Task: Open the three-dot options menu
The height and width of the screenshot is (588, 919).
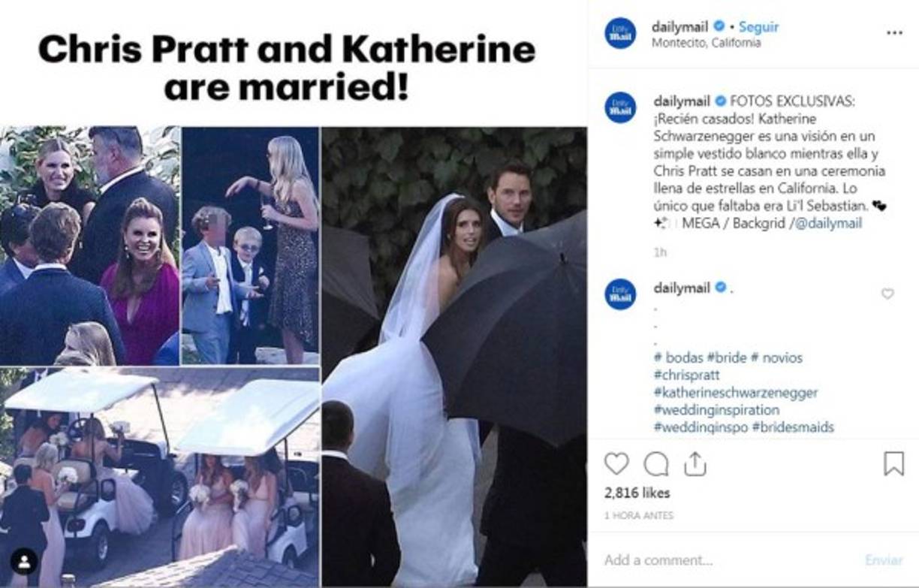Action: (894, 33)
